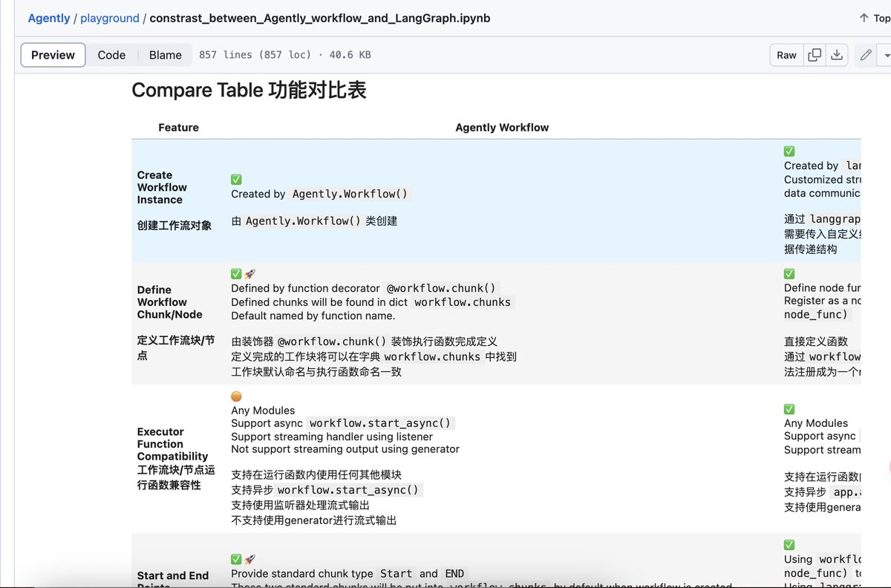The width and height of the screenshot is (891, 588).
Task: Click the green checkmark above 'Created by Agently.Workflow()'
Action: (x=236, y=180)
